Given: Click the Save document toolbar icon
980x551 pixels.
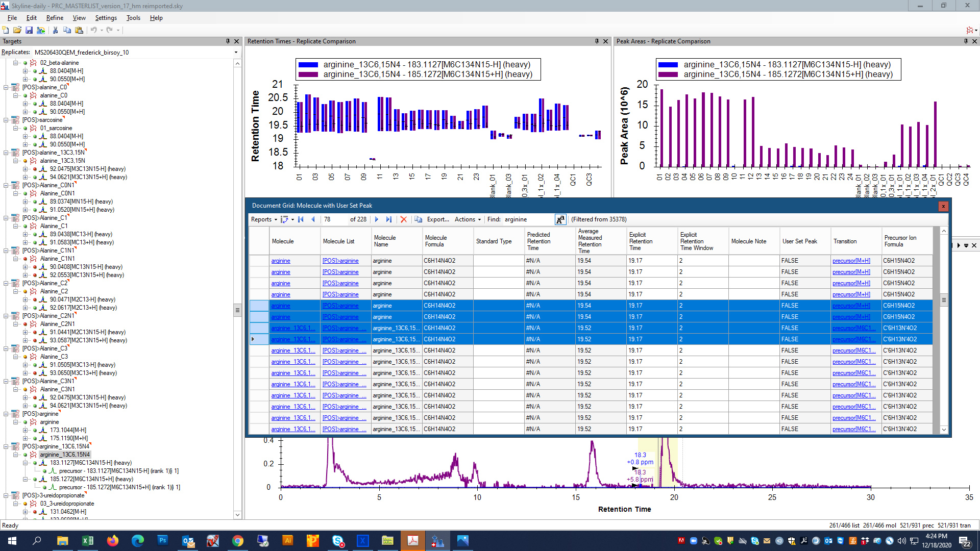Looking at the screenshot, I should 29,30.
